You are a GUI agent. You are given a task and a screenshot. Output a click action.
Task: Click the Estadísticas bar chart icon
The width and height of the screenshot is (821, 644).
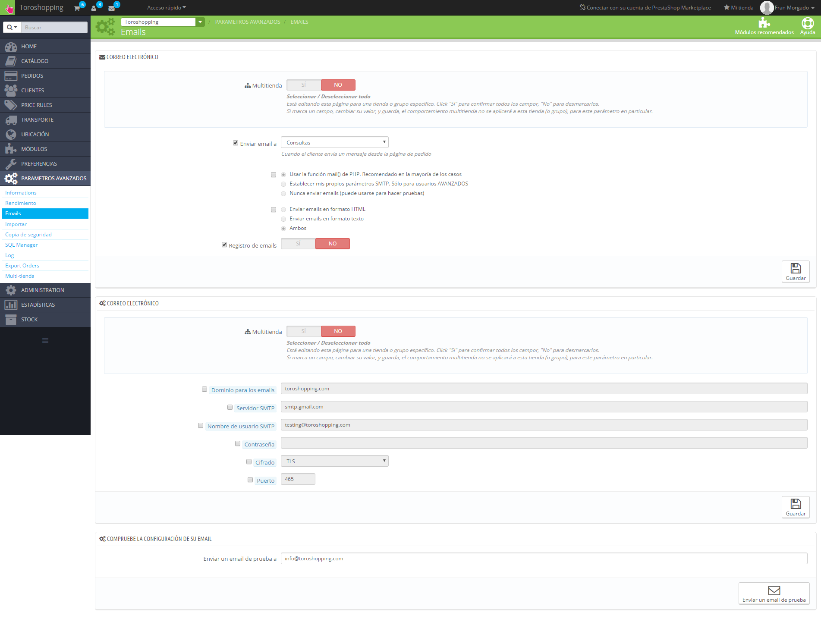(11, 305)
